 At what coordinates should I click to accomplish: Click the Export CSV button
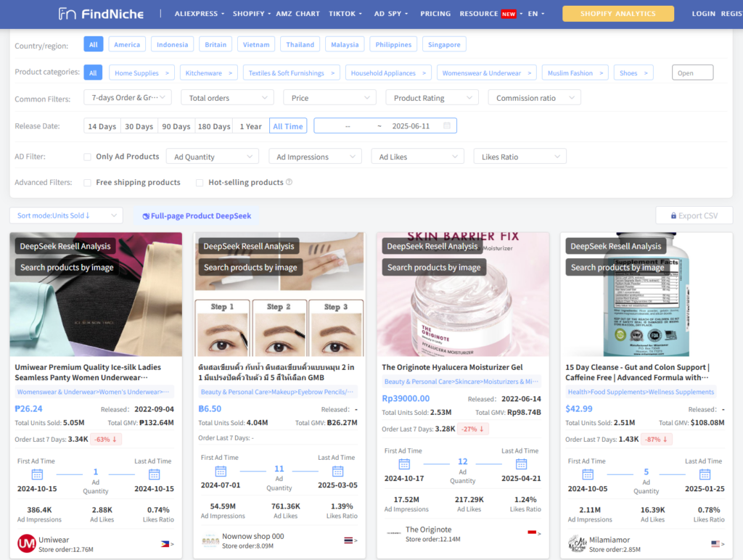(x=694, y=215)
